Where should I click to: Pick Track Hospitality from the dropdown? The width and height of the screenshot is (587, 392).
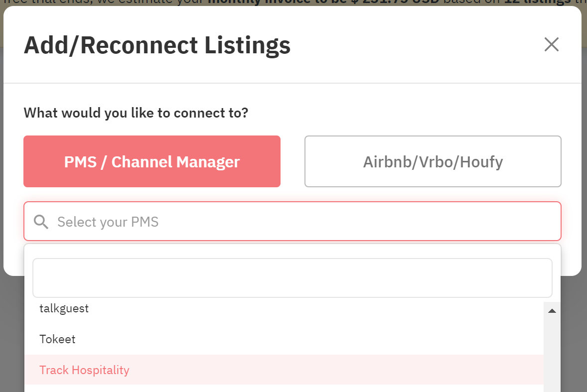(x=284, y=370)
